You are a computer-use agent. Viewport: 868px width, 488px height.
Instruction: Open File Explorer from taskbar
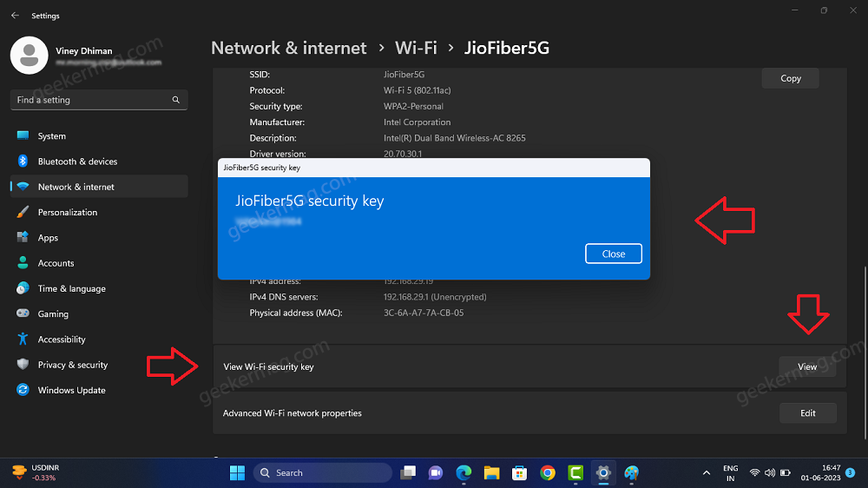click(x=491, y=472)
